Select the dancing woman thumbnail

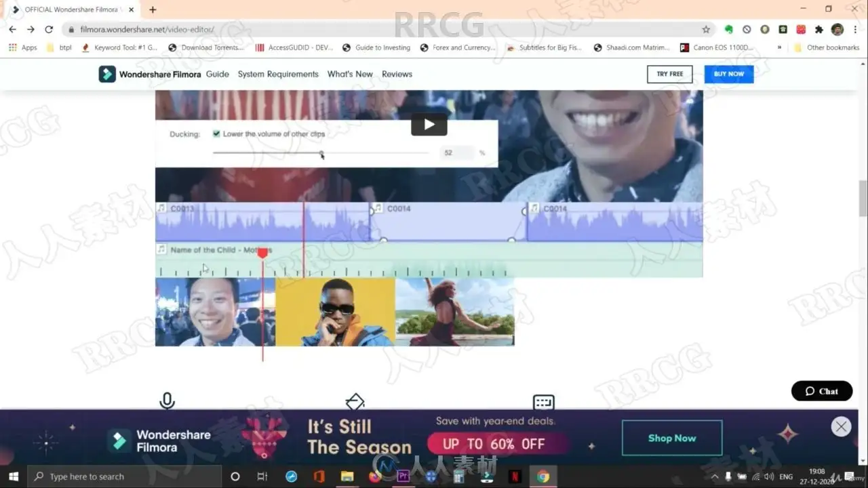pyautogui.click(x=455, y=312)
